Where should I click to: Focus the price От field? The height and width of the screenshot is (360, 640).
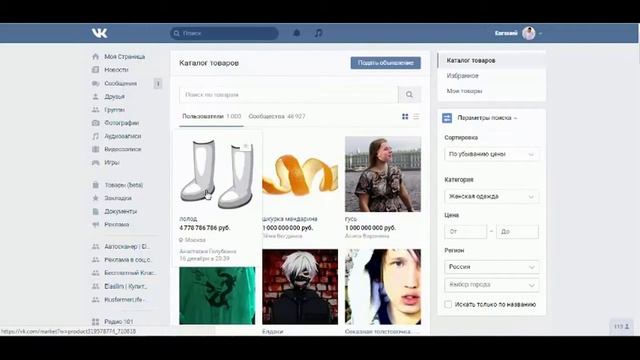[x=466, y=231]
